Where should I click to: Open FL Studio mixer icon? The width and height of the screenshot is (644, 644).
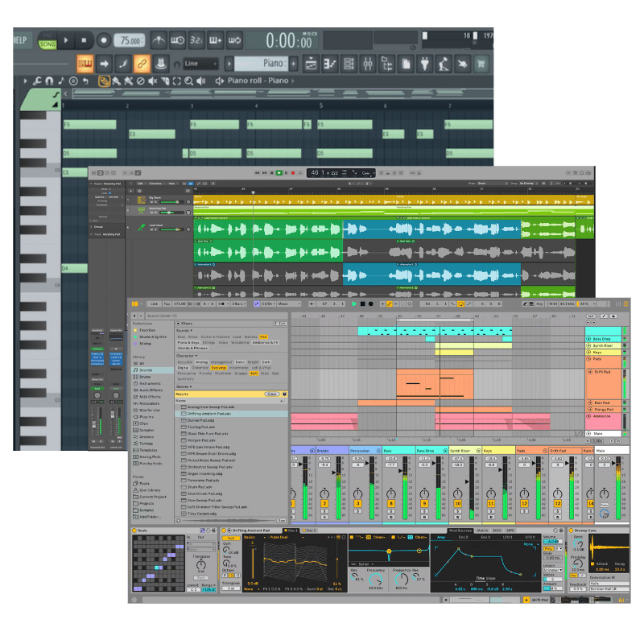tap(368, 64)
